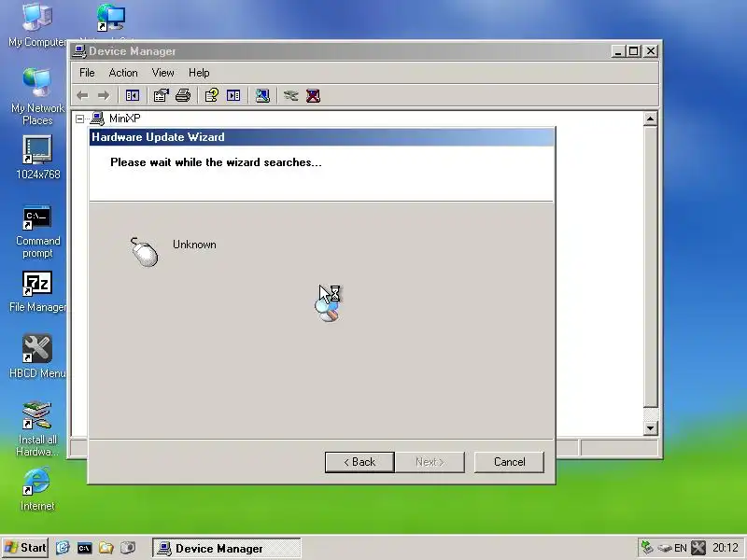The image size is (747, 560).
Task: Open the 1024x768 desktop shortcut
Action: tap(37, 158)
